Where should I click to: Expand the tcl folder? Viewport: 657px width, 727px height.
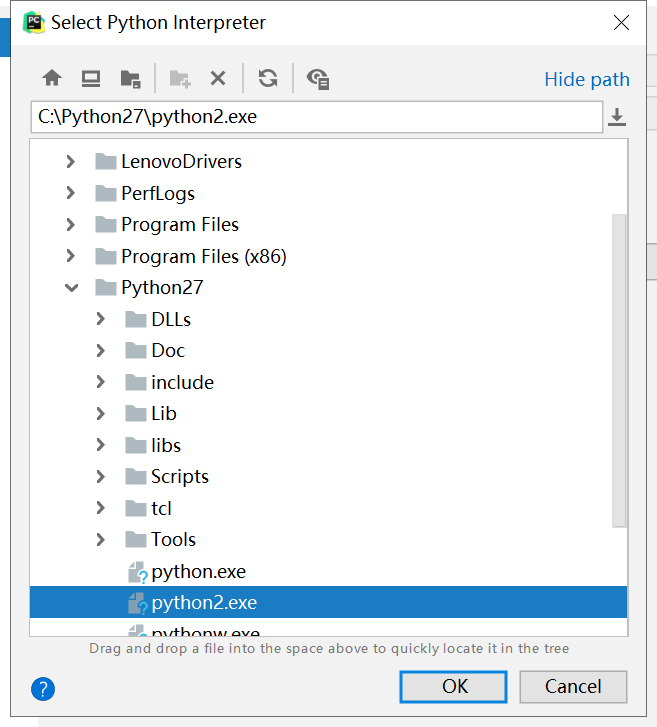[101, 508]
